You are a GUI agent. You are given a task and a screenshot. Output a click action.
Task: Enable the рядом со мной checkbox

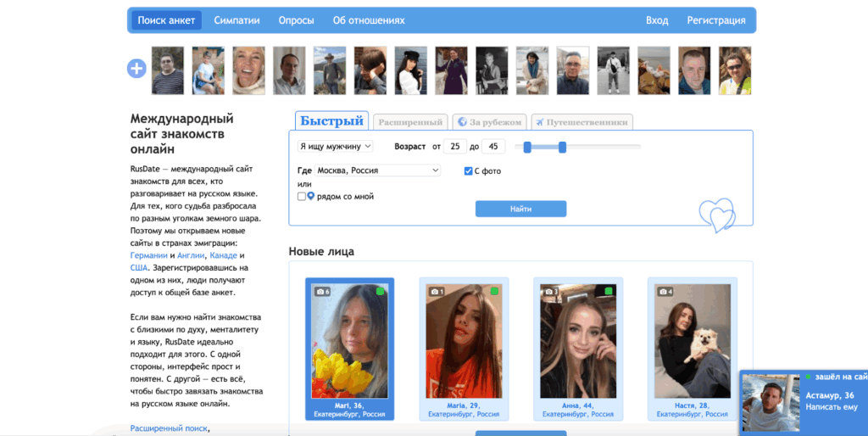point(302,197)
